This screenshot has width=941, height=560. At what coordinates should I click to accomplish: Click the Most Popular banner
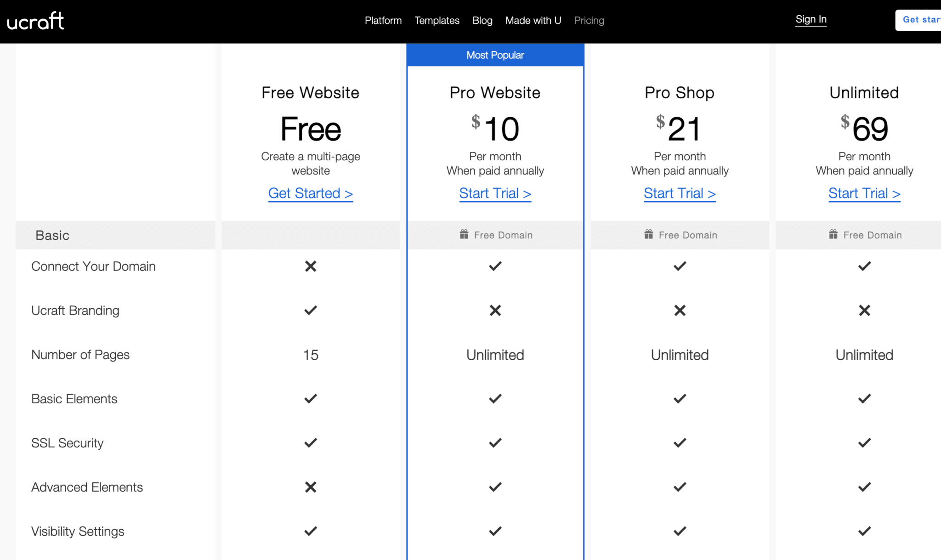click(495, 55)
